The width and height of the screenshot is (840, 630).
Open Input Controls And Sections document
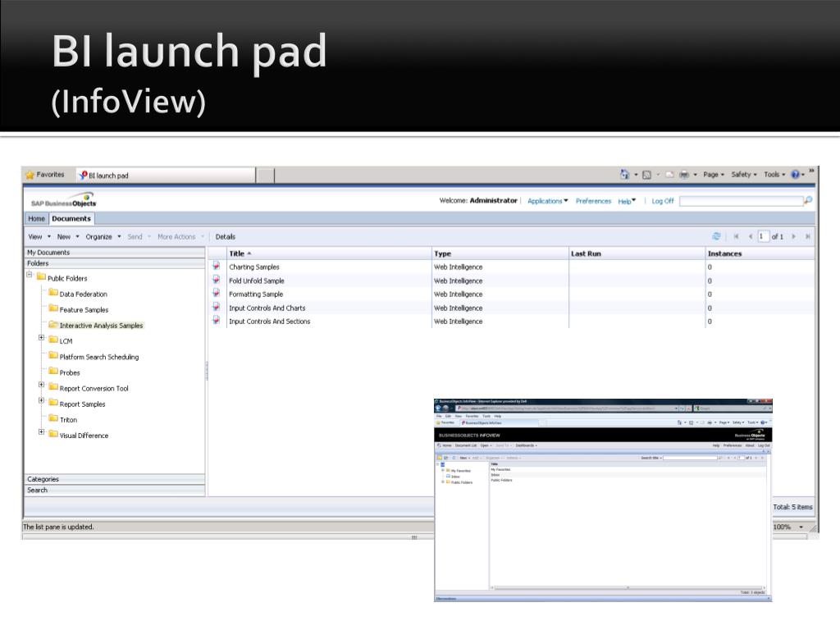(269, 322)
